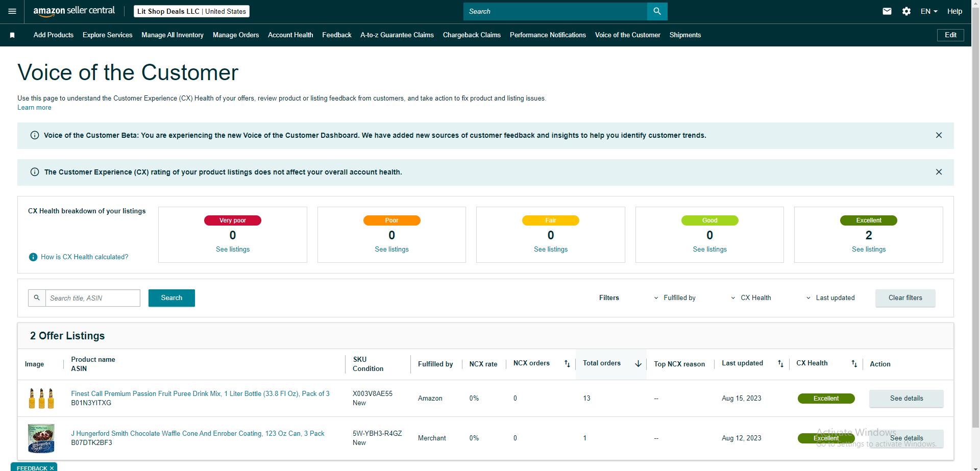The height and width of the screenshot is (471, 980).
Task: See listings under Poor
Action: (392, 250)
